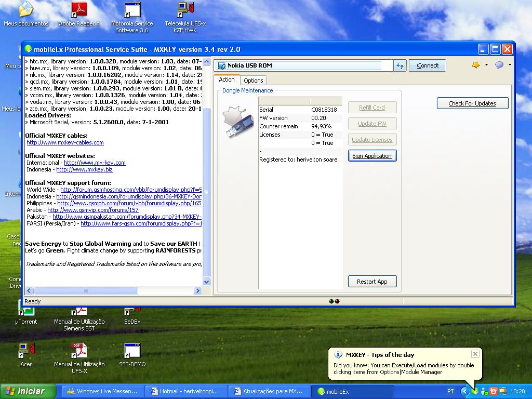Select the FW version 00.20 row
Screen dimensions: 532x399
coord(300,118)
